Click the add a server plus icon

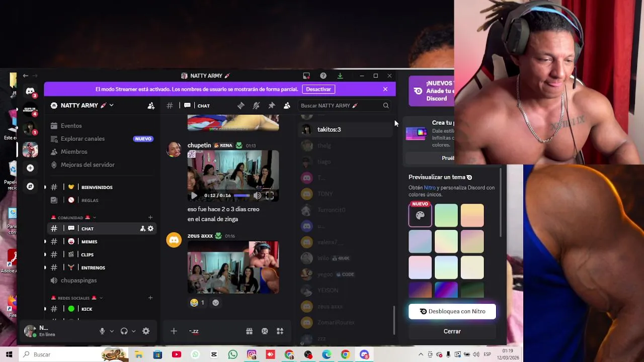[x=30, y=168]
